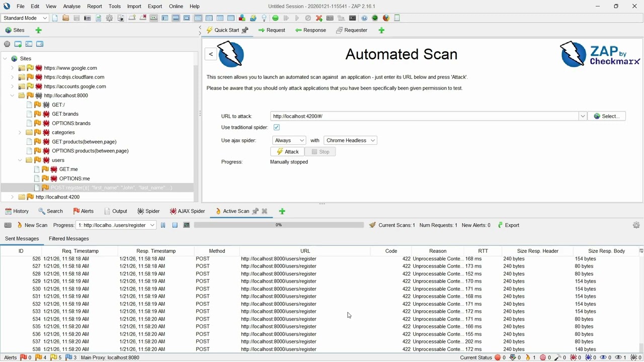Stop the active scan via square icon

[x=175, y=225]
